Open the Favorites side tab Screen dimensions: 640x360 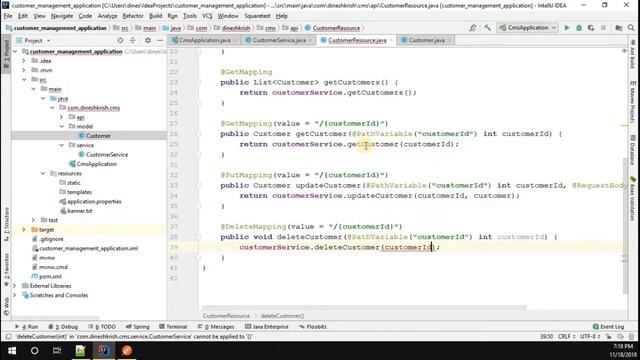coord(6,270)
